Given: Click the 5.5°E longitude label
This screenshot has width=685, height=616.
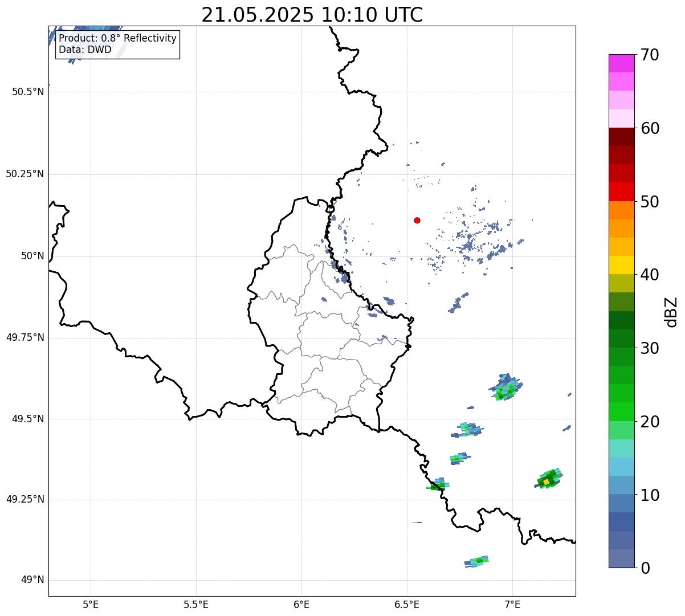Looking at the screenshot, I should pyautogui.click(x=196, y=604).
